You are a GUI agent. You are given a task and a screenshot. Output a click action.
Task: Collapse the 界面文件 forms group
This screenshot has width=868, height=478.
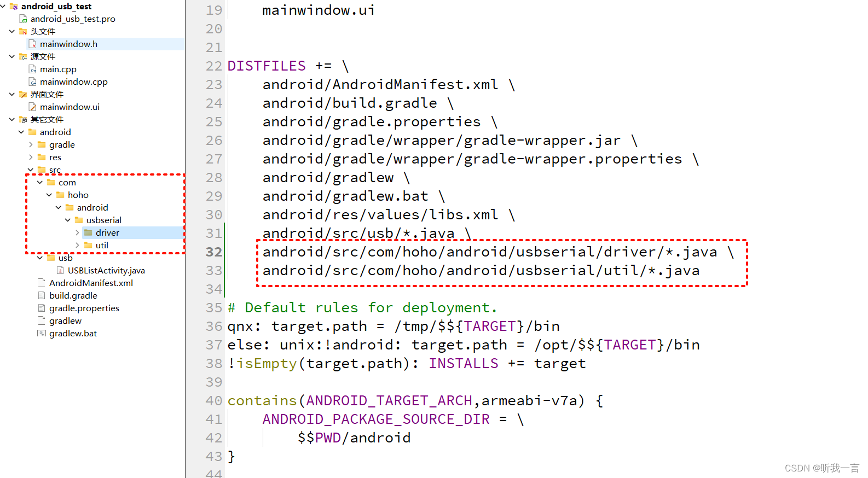coord(12,94)
